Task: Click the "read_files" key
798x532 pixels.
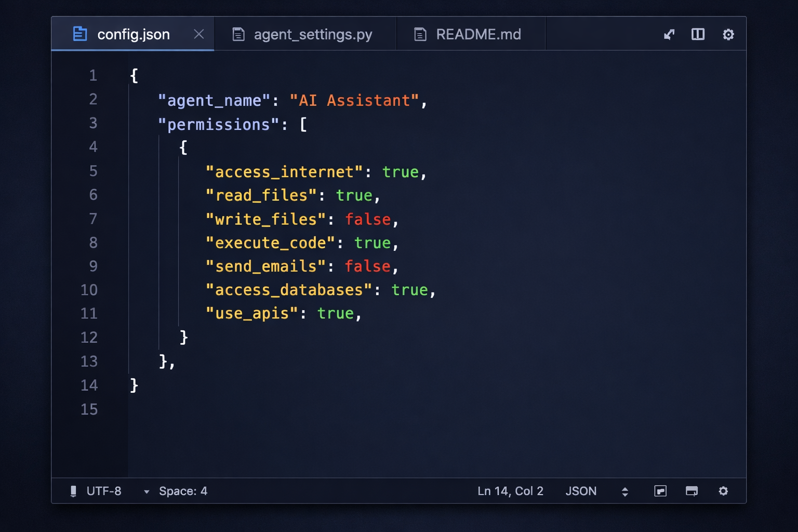Action: point(261,195)
